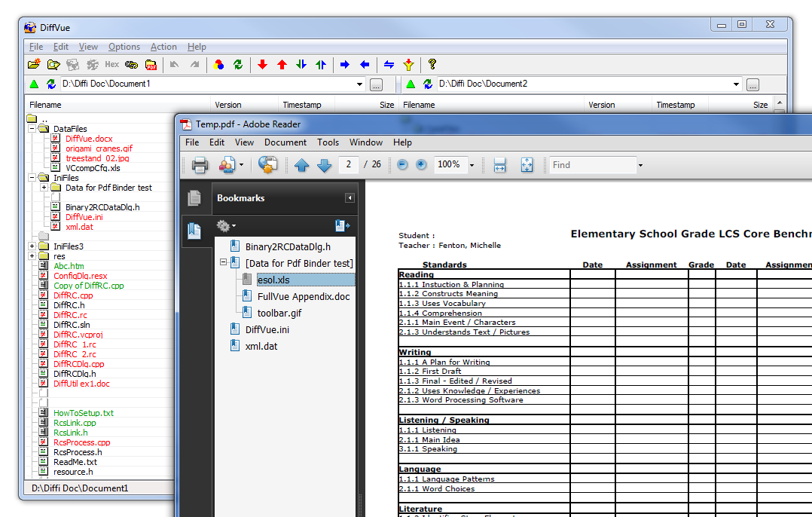Click the chain link icon in DiffVue toolbar
This screenshot has width=812, height=517.
pos(132,64)
